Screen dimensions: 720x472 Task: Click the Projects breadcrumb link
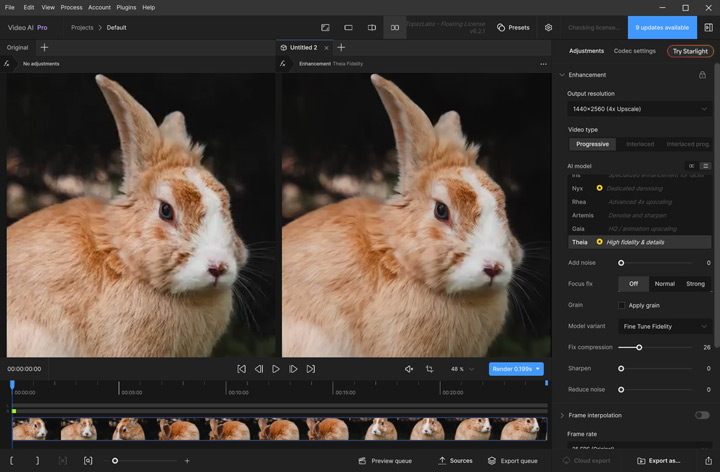pos(82,28)
